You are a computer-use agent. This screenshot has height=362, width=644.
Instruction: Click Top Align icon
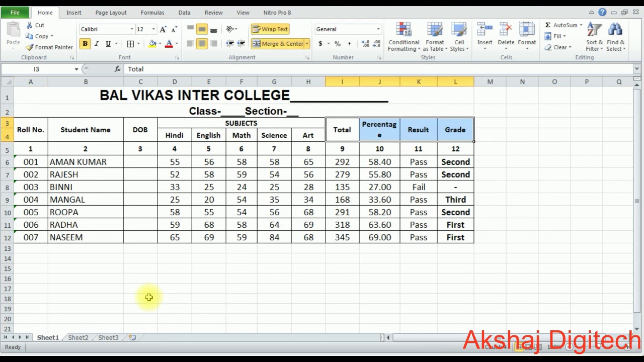click(190, 29)
